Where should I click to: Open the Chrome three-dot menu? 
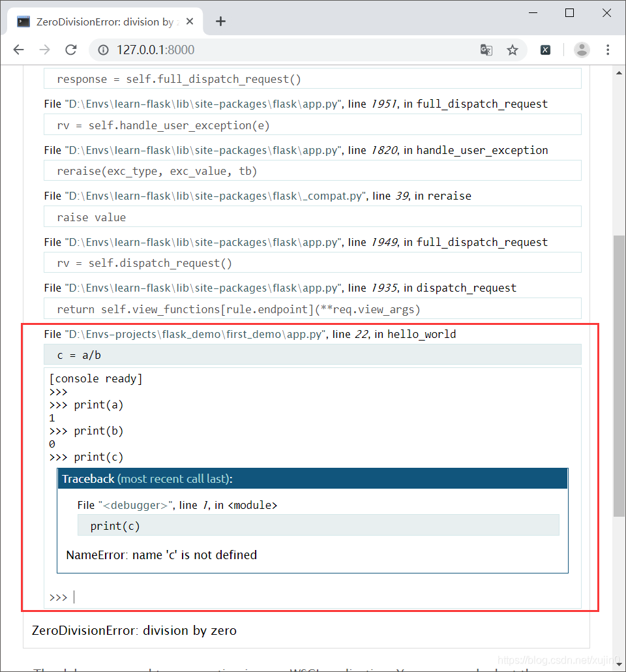(608, 50)
